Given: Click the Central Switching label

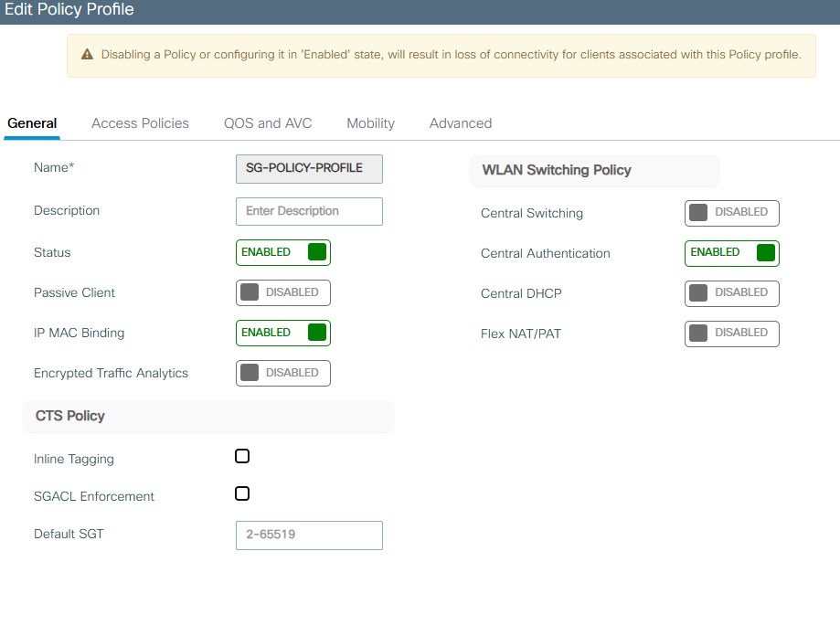Looking at the screenshot, I should pos(532,213).
